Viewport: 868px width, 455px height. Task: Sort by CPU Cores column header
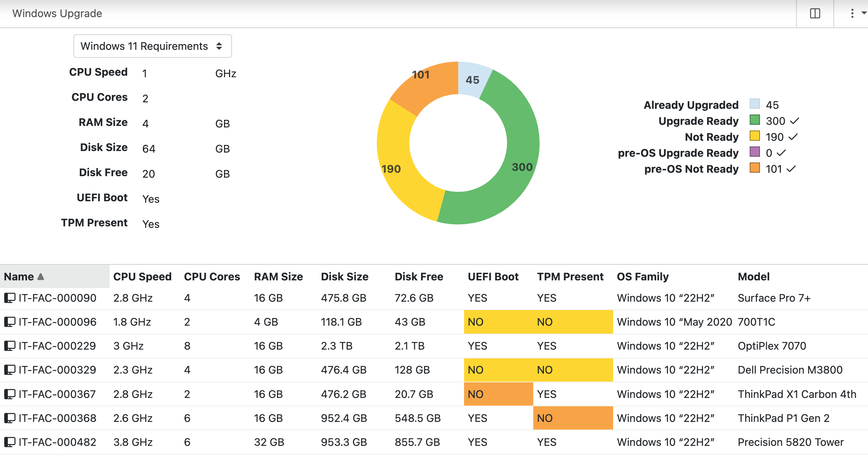[x=212, y=277]
